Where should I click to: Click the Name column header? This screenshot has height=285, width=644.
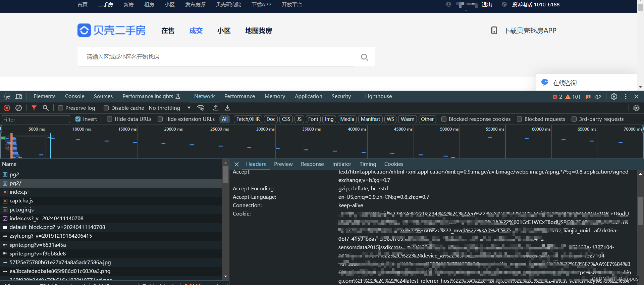(111, 164)
